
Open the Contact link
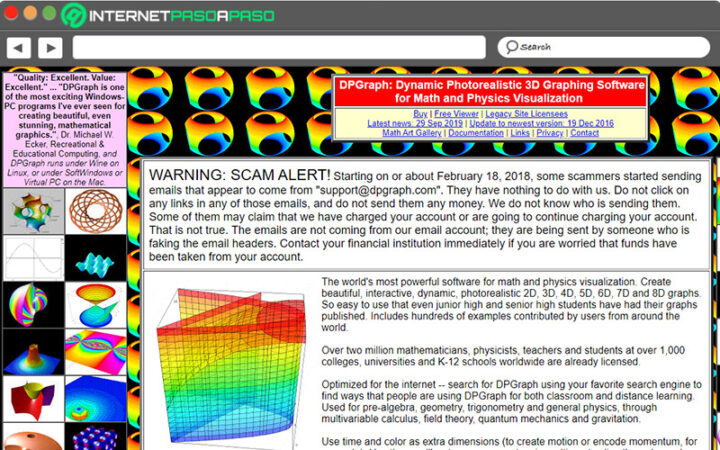pos(585,133)
